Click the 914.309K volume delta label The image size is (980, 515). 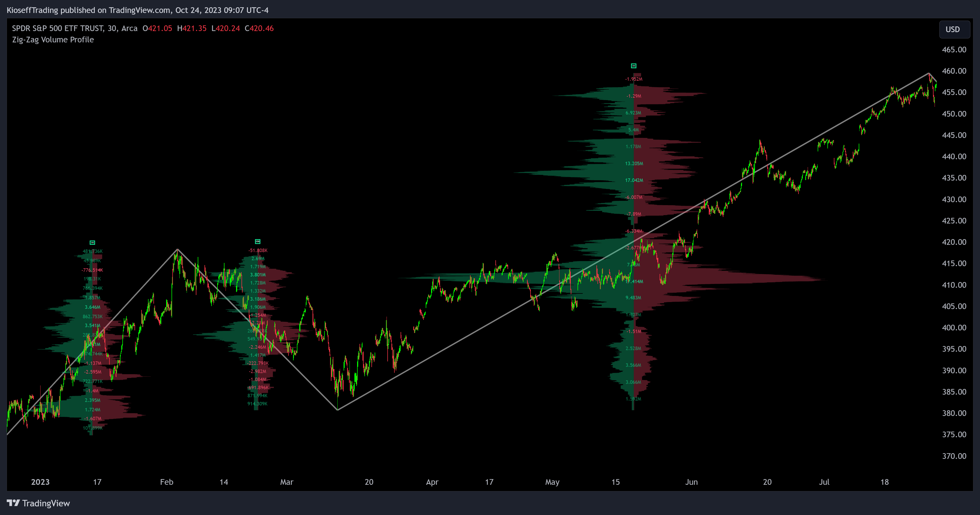coord(257,404)
